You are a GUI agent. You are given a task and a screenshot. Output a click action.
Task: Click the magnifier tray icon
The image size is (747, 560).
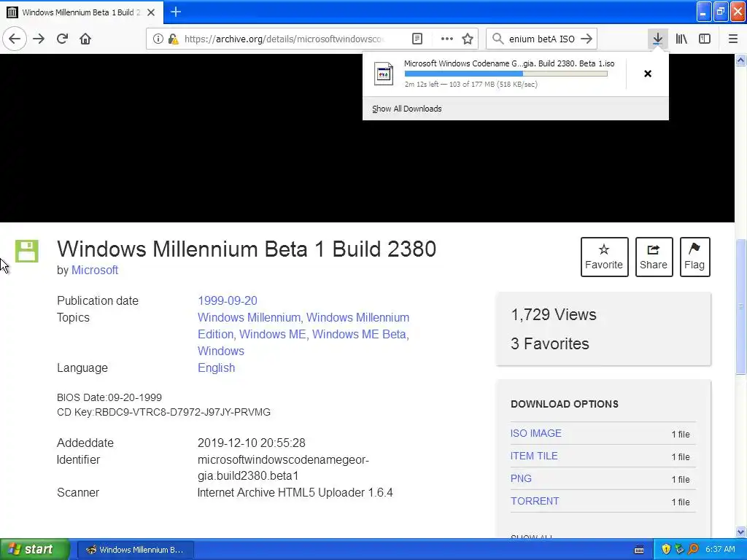point(693,550)
